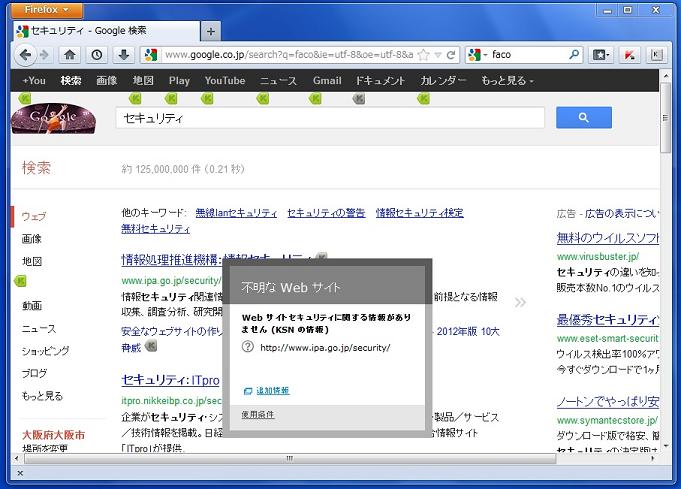Viewport: 681px width, 489px height.
Task: Click the 使用条件 link in popup
Action: (x=258, y=415)
